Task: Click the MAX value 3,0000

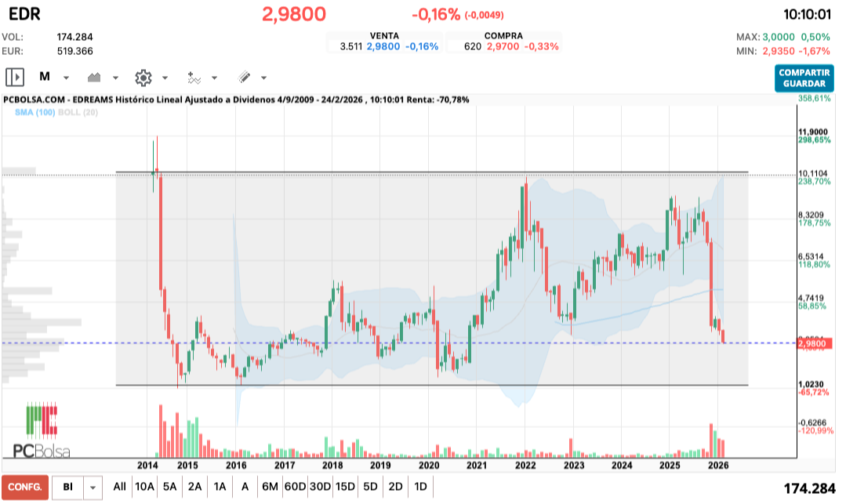Action: point(778,38)
